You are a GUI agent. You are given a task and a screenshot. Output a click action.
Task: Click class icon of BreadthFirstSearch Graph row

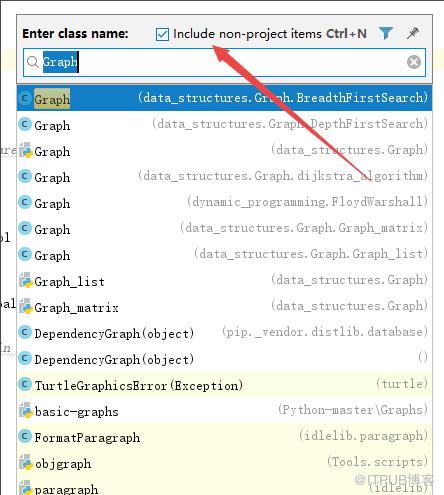25,98
